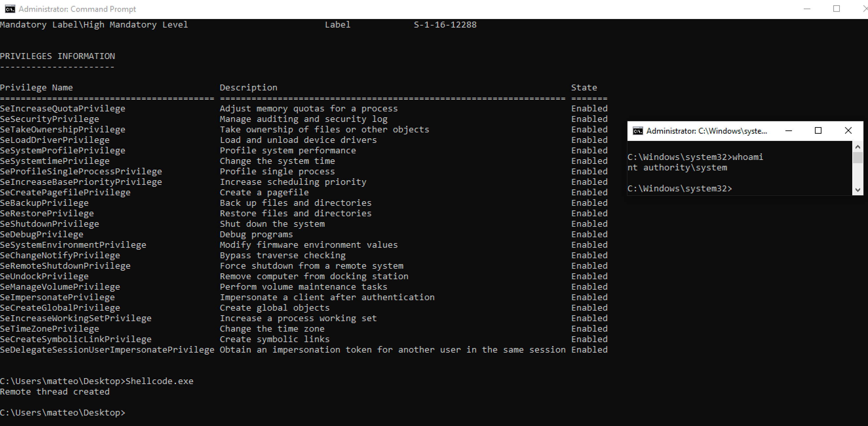Select the 'nt authority\system' output line

[677, 168]
